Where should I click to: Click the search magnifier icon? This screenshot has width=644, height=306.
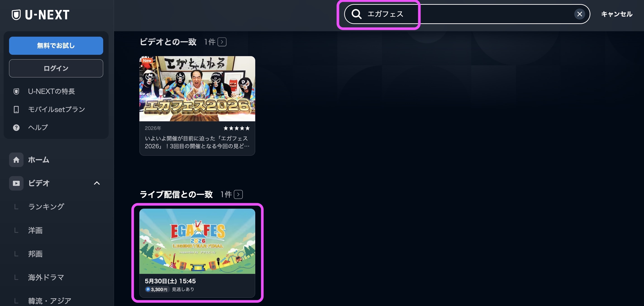(356, 14)
